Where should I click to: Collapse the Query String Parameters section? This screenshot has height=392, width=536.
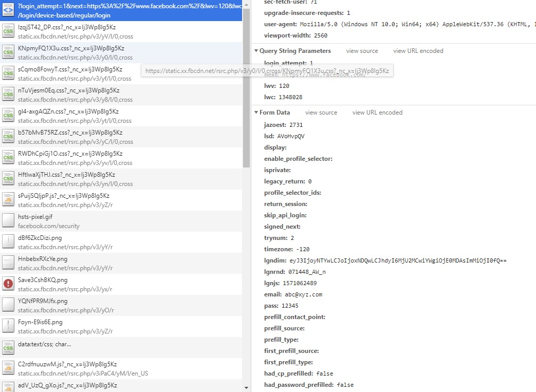[x=256, y=51]
